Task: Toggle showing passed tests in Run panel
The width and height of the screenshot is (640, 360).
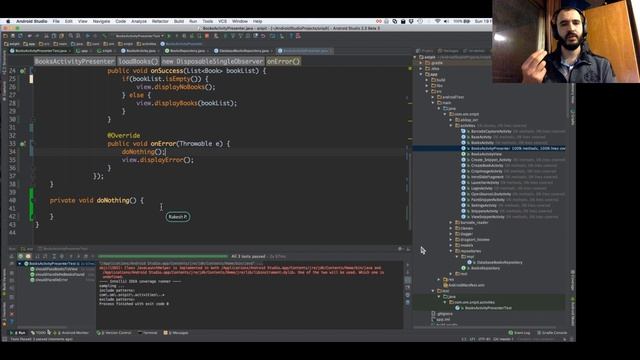Action: click(x=20, y=256)
